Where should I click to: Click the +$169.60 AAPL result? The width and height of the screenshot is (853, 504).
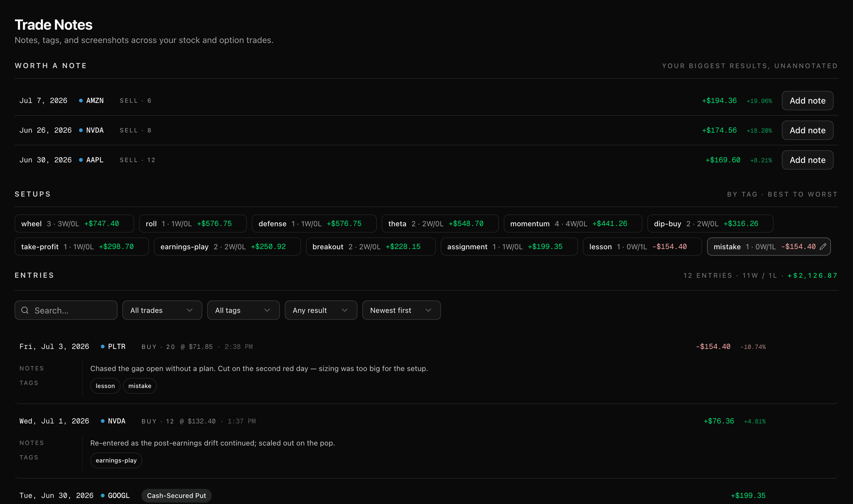point(723,160)
